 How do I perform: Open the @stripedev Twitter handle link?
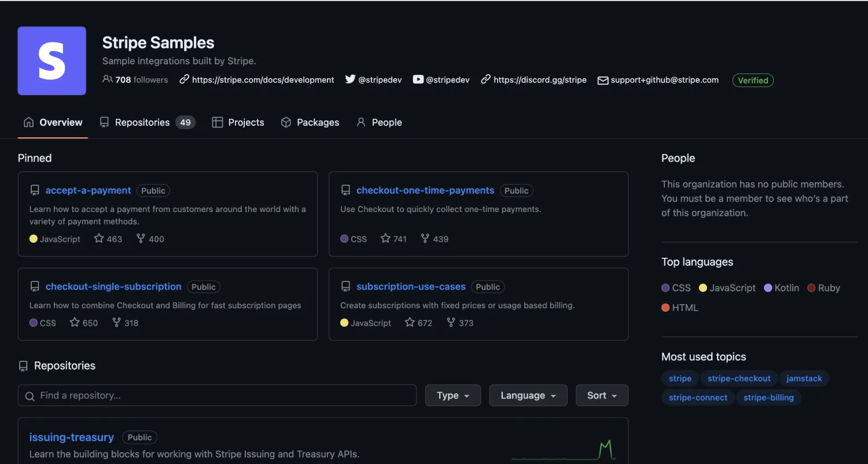[x=380, y=80]
